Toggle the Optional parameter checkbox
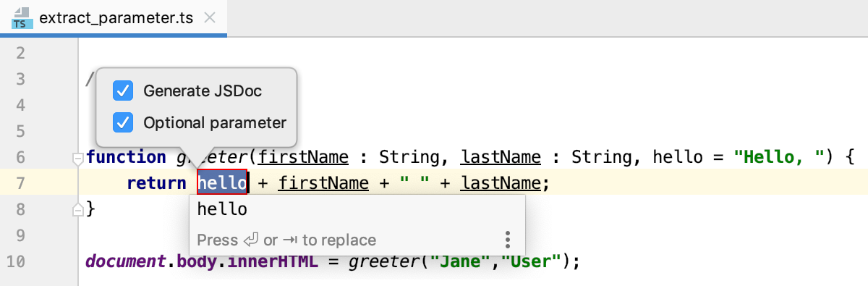 coord(124,122)
